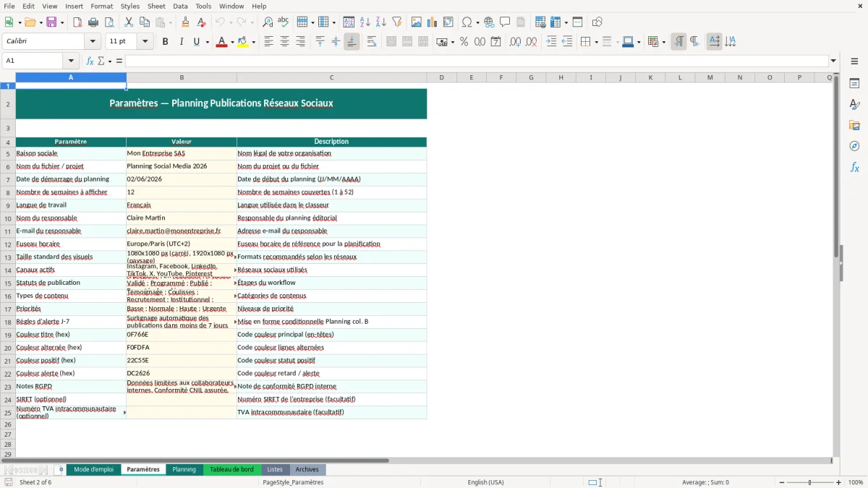Open Save button dropdown arrow
Screen dimensions: 868x488
pyautogui.click(x=61, y=22)
